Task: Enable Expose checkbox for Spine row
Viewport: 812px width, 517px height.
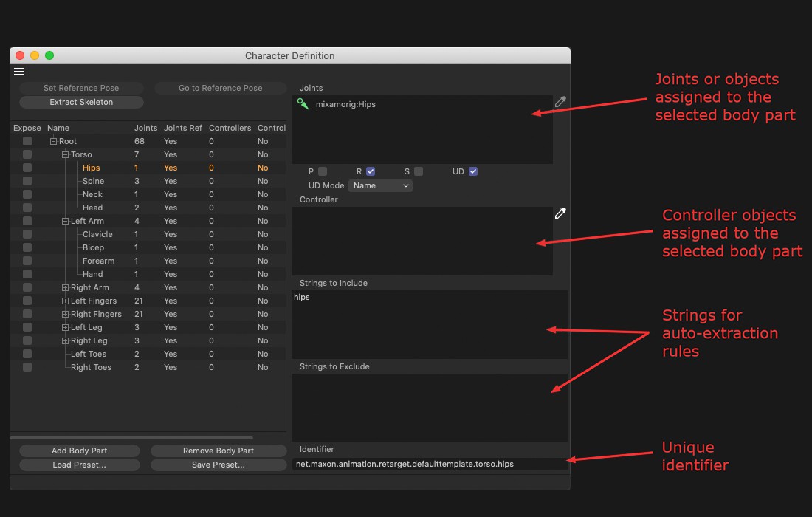Action: pyautogui.click(x=27, y=181)
